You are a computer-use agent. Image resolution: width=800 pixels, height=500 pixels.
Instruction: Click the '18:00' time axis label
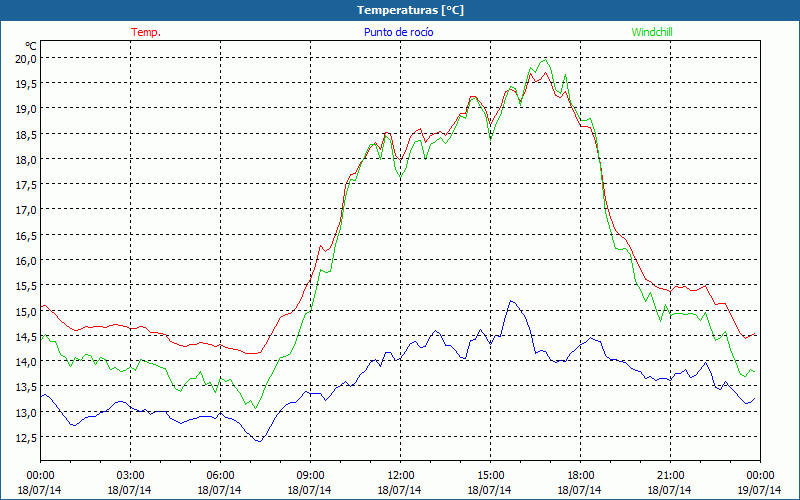[581, 475]
